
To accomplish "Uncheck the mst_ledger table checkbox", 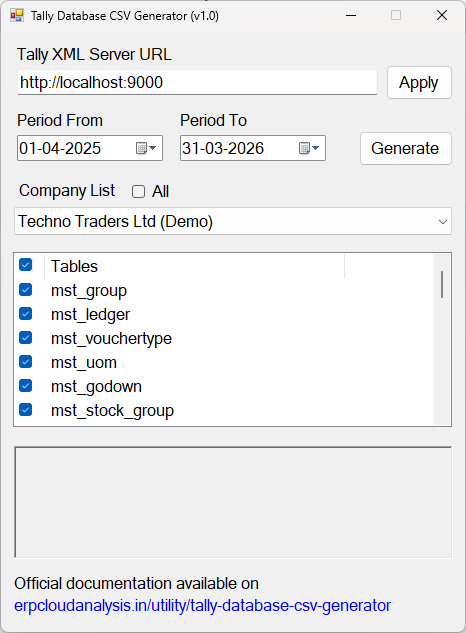I will pyautogui.click(x=25, y=314).
